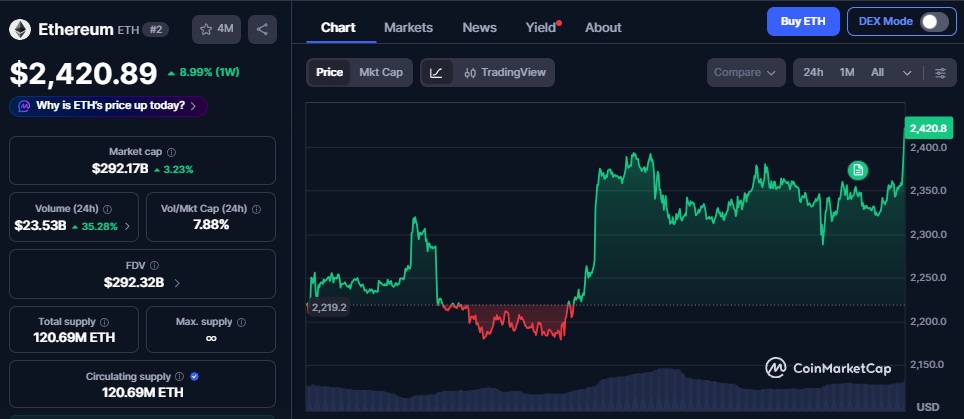Click the $292.32B FDV value
964x419 pixels.
pyautogui.click(x=133, y=283)
